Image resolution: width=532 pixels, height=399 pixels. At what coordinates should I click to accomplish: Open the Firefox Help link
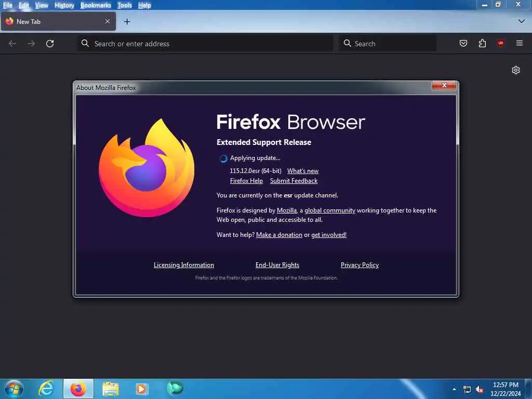pos(246,181)
